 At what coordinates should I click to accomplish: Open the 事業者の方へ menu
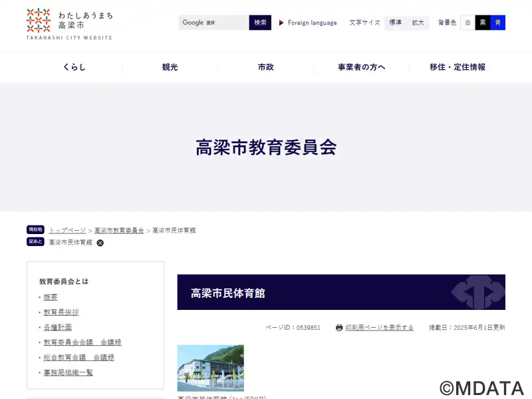pos(362,67)
